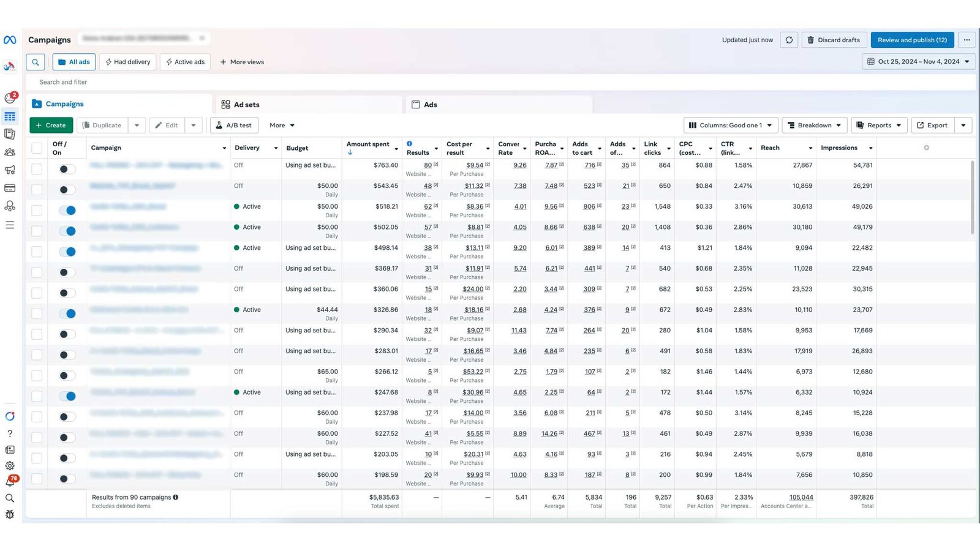Click the customize columns plus icon

pos(926,148)
